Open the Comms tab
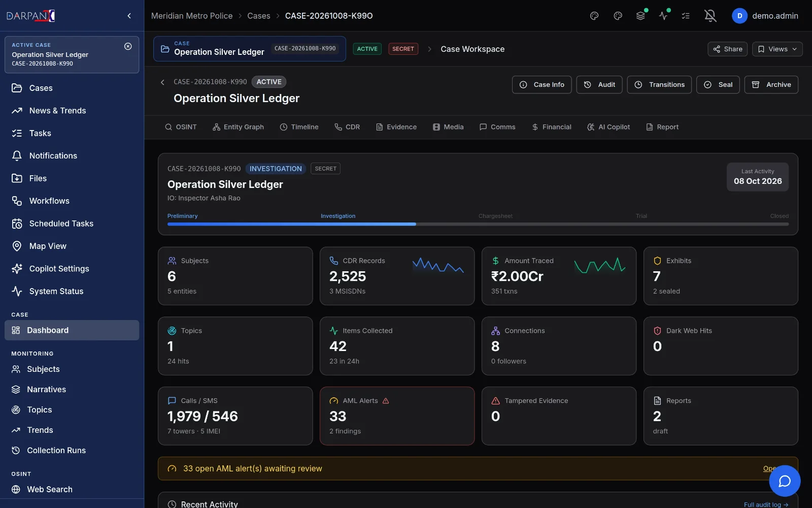This screenshot has width=812, height=508. [x=497, y=127]
